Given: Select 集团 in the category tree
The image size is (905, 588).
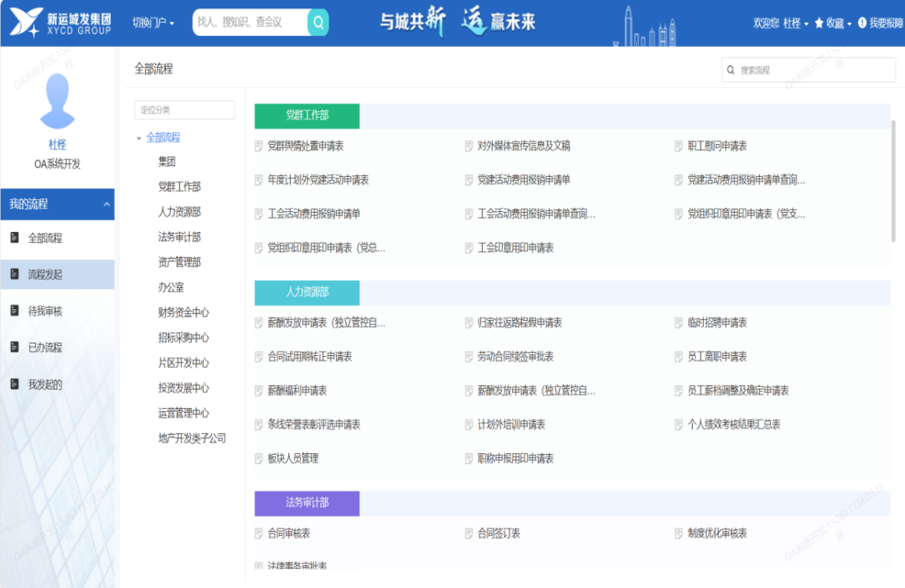Looking at the screenshot, I should (x=167, y=162).
